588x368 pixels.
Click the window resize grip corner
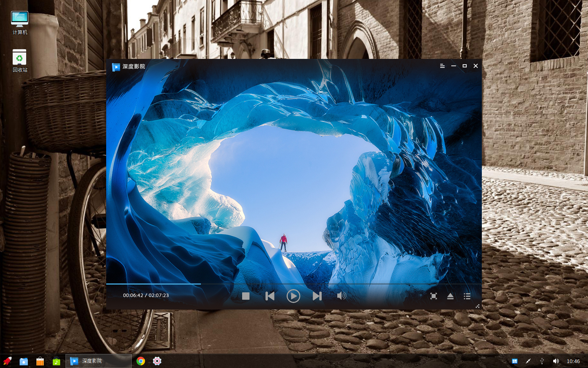477,306
